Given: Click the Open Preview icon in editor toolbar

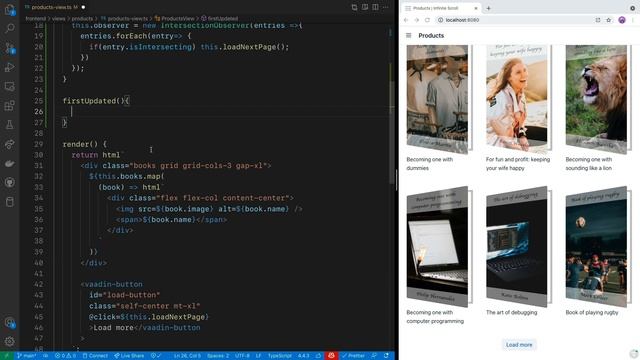Looking at the screenshot, I should (x=365, y=7).
